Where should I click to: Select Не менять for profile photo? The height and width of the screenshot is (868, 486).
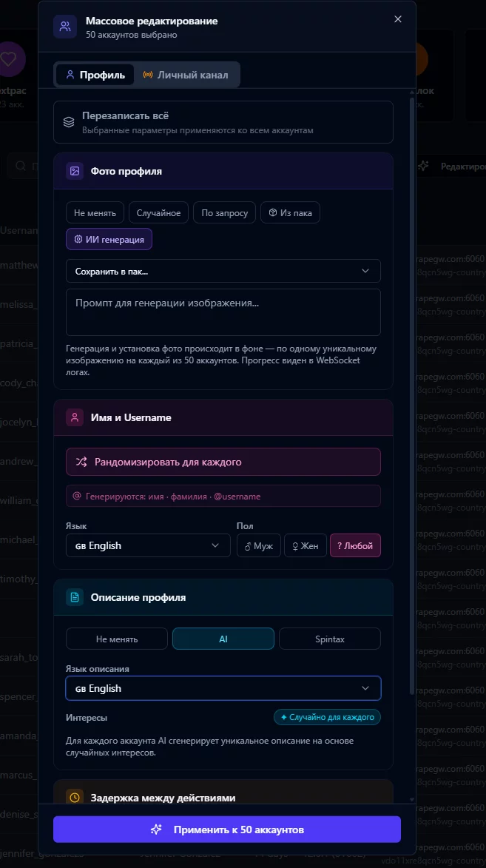coord(95,213)
